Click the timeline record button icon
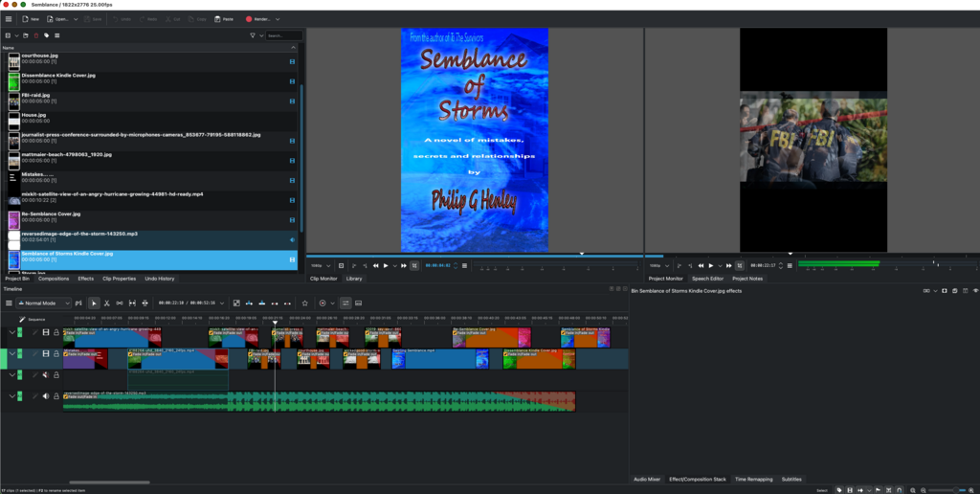 (323, 303)
